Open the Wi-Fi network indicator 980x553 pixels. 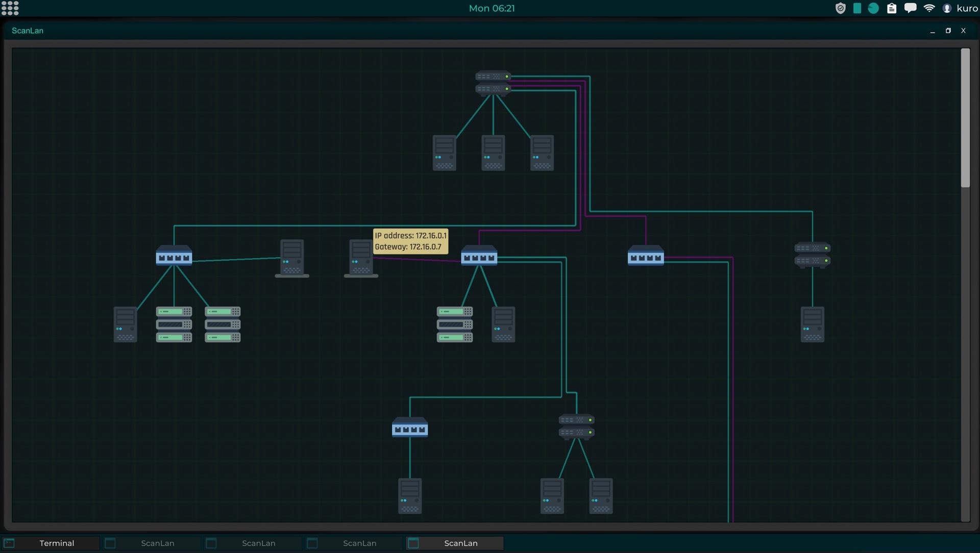click(929, 8)
